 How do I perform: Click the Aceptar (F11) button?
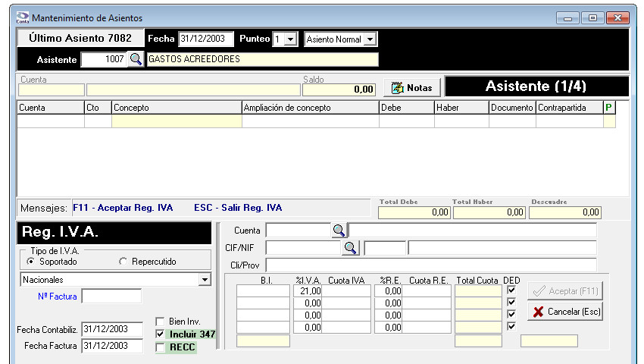(565, 291)
